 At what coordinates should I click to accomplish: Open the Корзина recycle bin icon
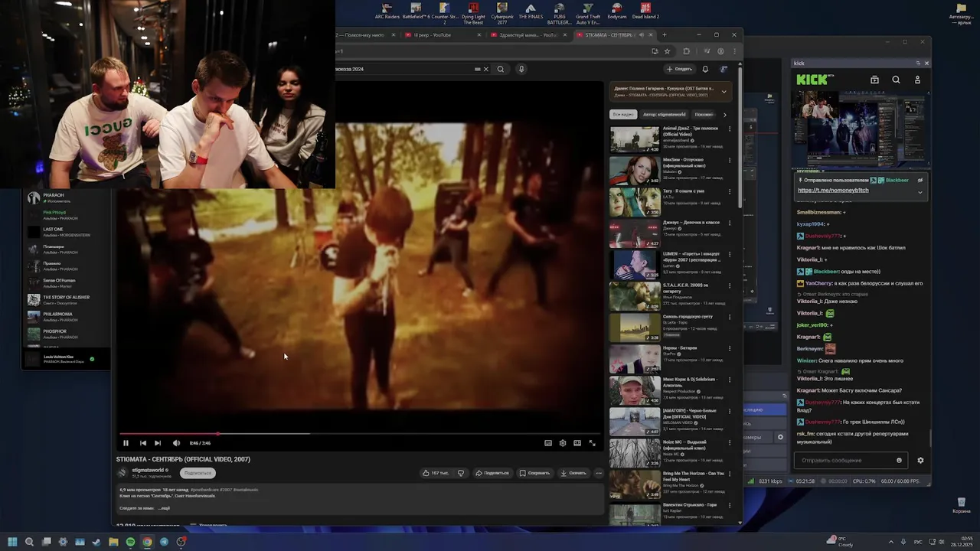point(960,504)
